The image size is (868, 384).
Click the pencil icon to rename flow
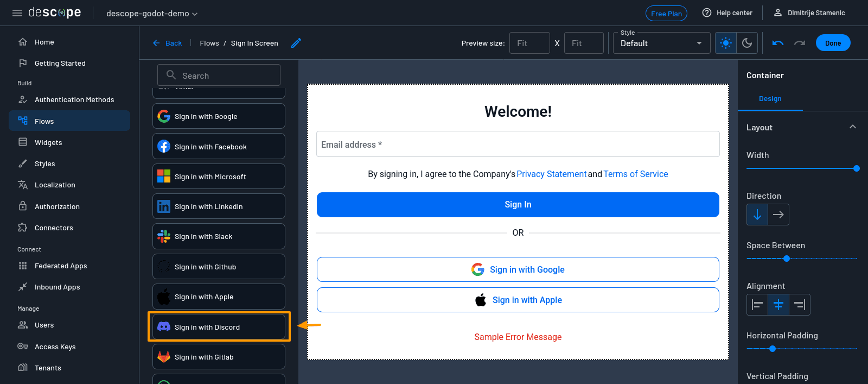click(296, 43)
